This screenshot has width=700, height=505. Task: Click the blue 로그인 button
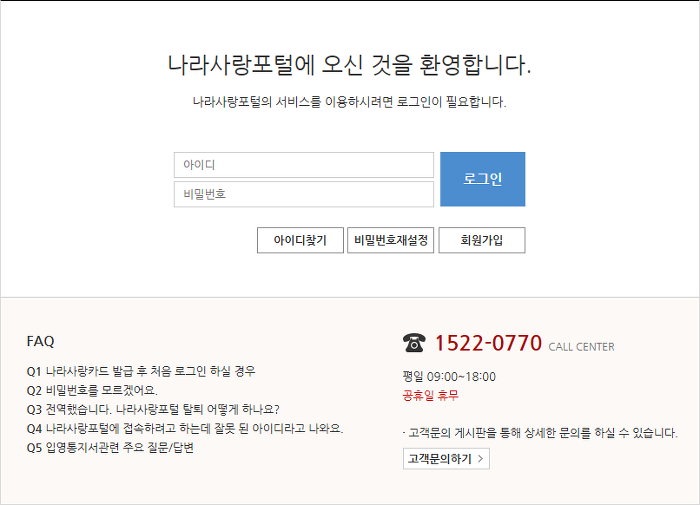[483, 179]
